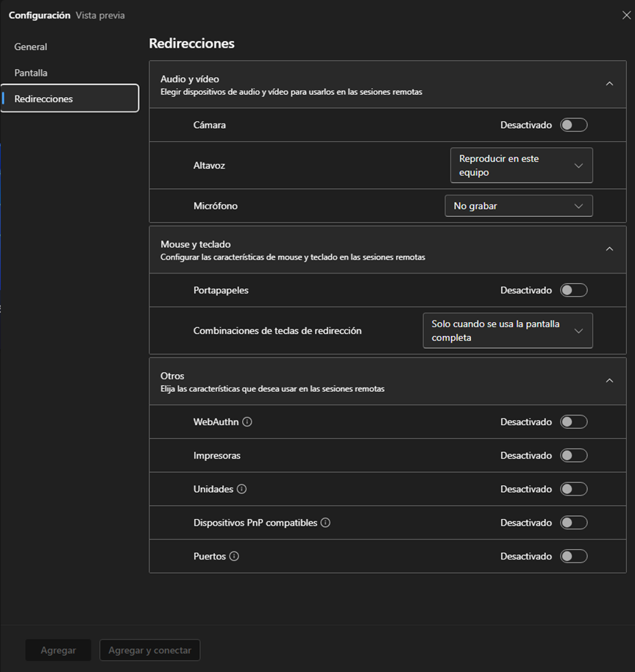
Task: Open the Altavoz dropdown
Action: click(521, 165)
